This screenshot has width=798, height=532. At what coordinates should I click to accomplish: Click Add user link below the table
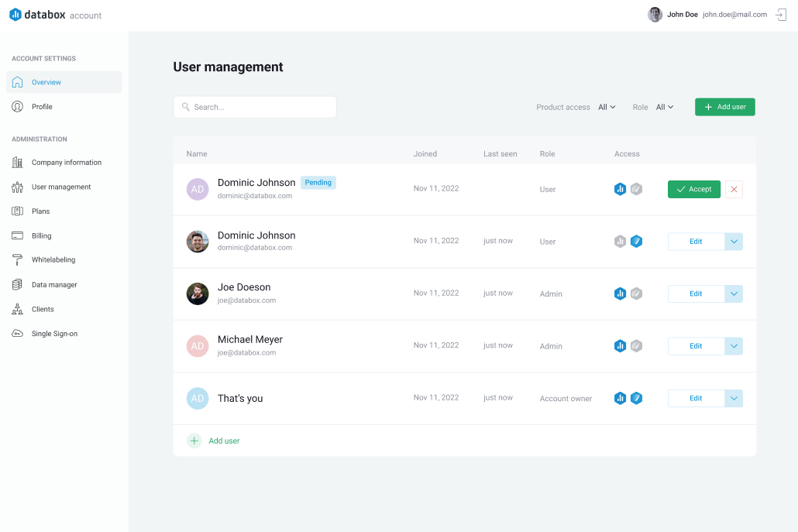coord(224,441)
